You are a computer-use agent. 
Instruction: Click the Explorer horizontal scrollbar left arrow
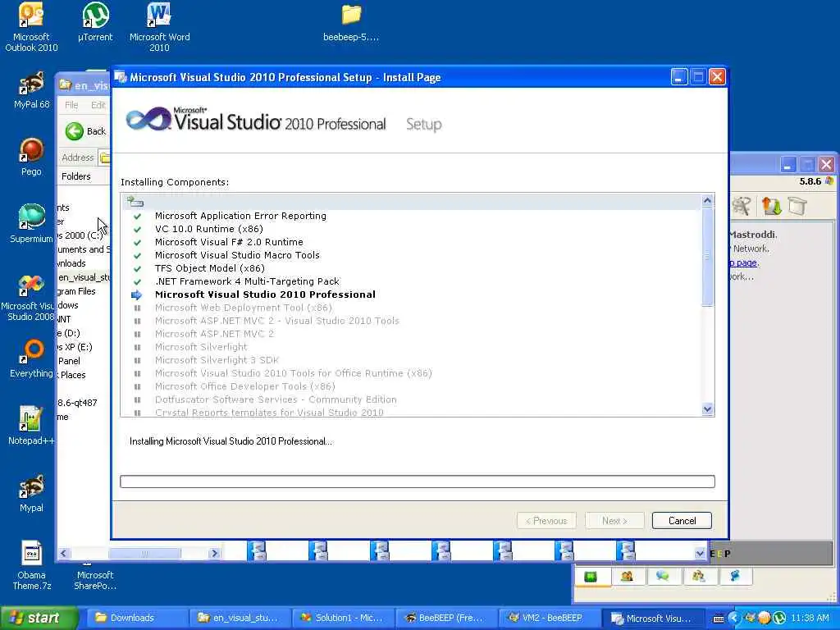point(64,553)
